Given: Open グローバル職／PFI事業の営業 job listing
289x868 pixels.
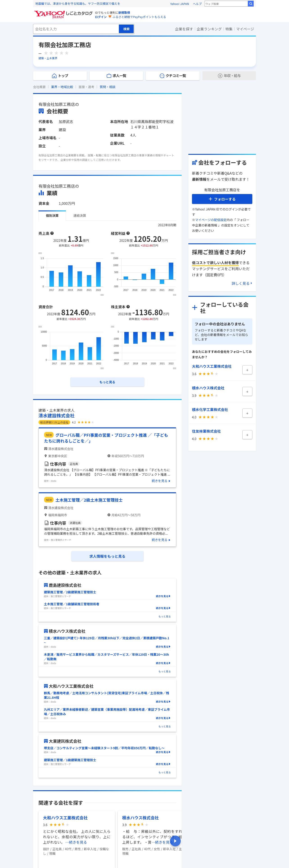Looking at the screenshot, I should point(106,438).
